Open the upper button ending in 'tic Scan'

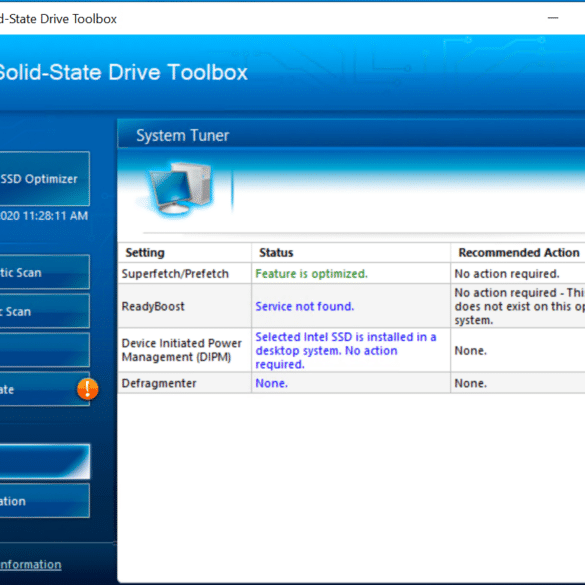[x=44, y=272]
